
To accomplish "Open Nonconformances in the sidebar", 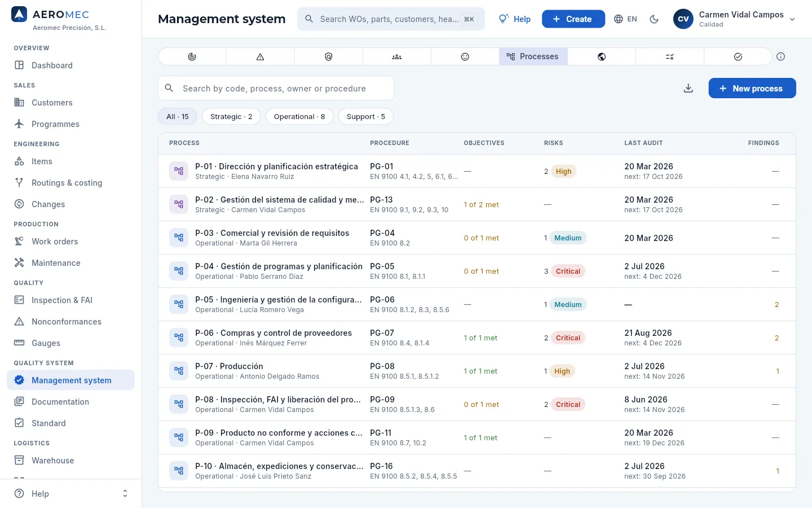I will [71, 321].
